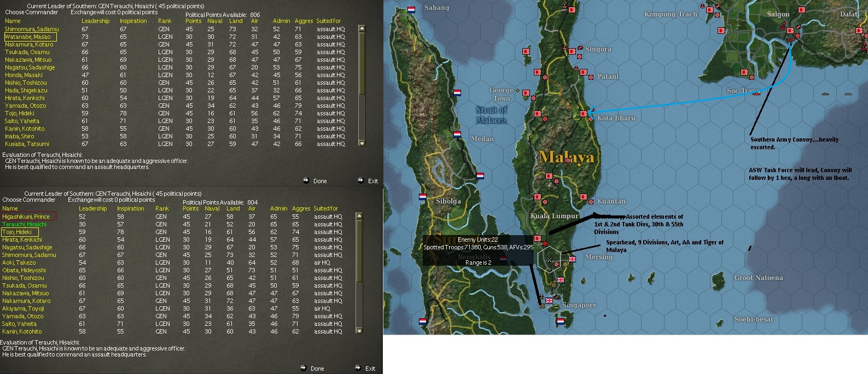Sort the bottom panel by the Admin column
This screenshot has width=868, height=374.
click(x=278, y=209)
